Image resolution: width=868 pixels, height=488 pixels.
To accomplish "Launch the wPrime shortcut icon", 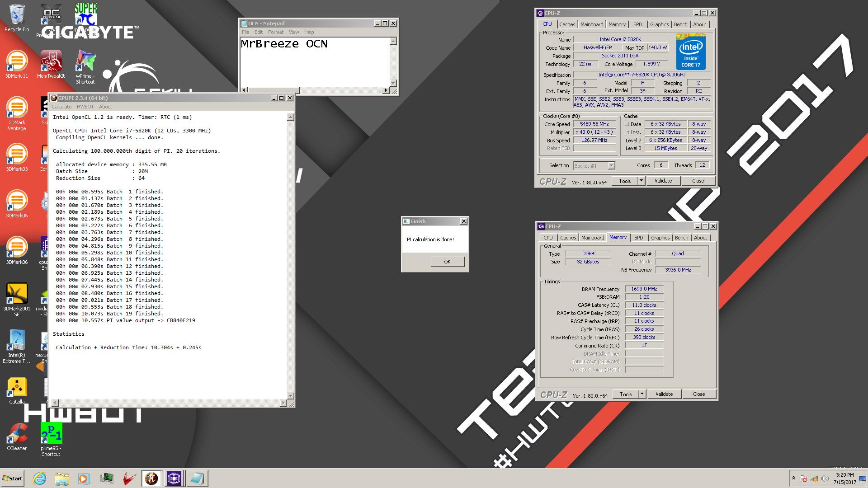I will coord(85,67).
